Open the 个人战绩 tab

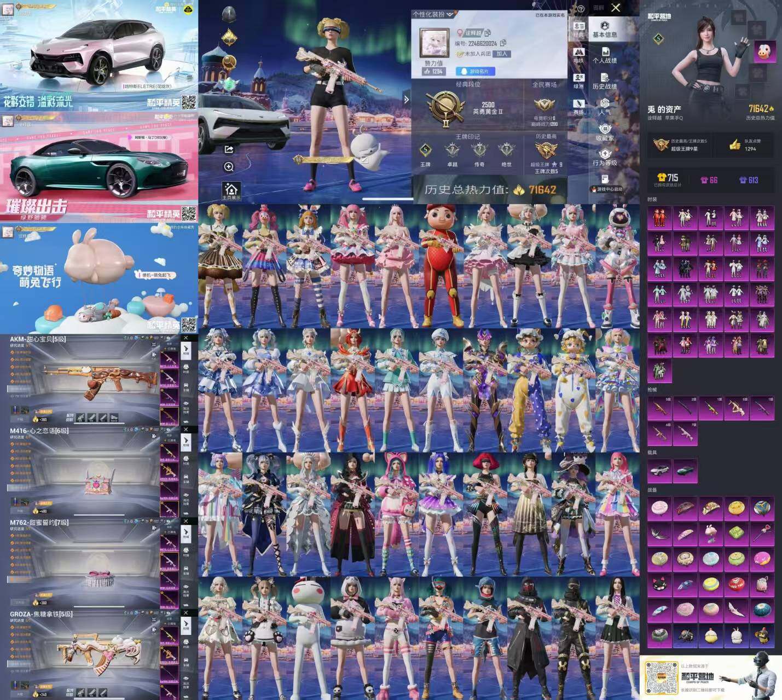[x=605, y=56]
